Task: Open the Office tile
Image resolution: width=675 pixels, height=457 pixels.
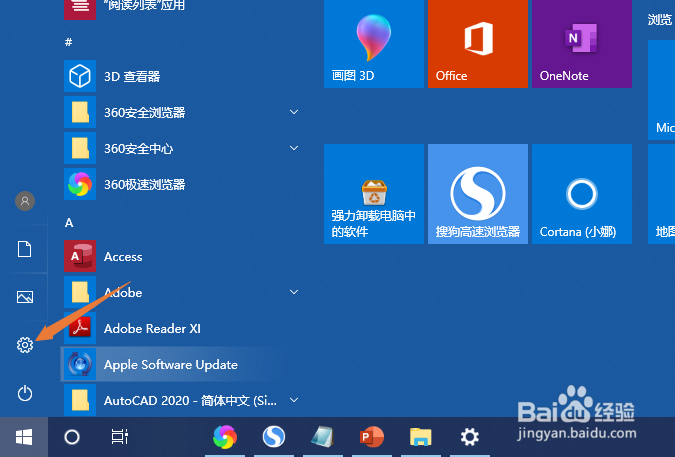Action: click(x=478, y=43)
